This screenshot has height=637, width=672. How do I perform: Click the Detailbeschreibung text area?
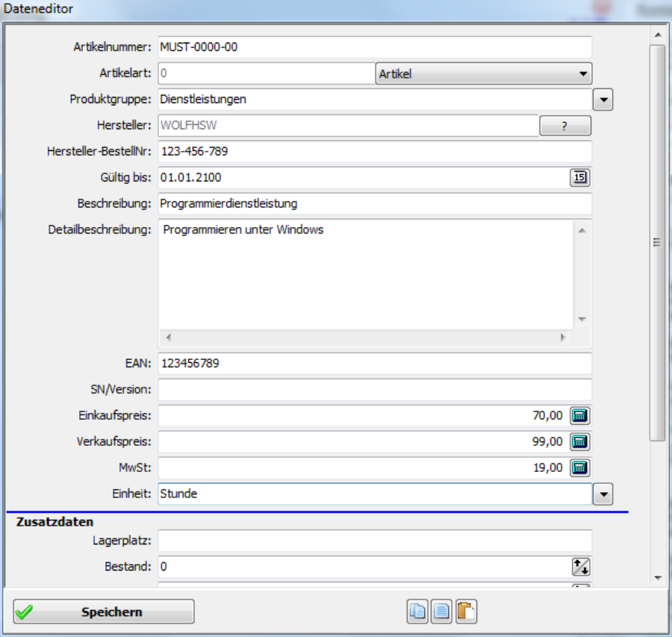(x=364, y=273)
